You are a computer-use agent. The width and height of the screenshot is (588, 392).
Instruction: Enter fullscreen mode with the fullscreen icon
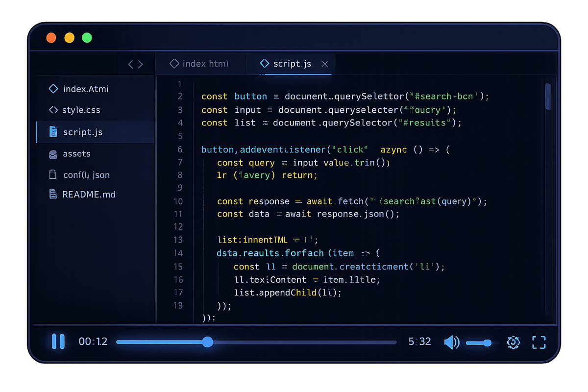[539, 342]
